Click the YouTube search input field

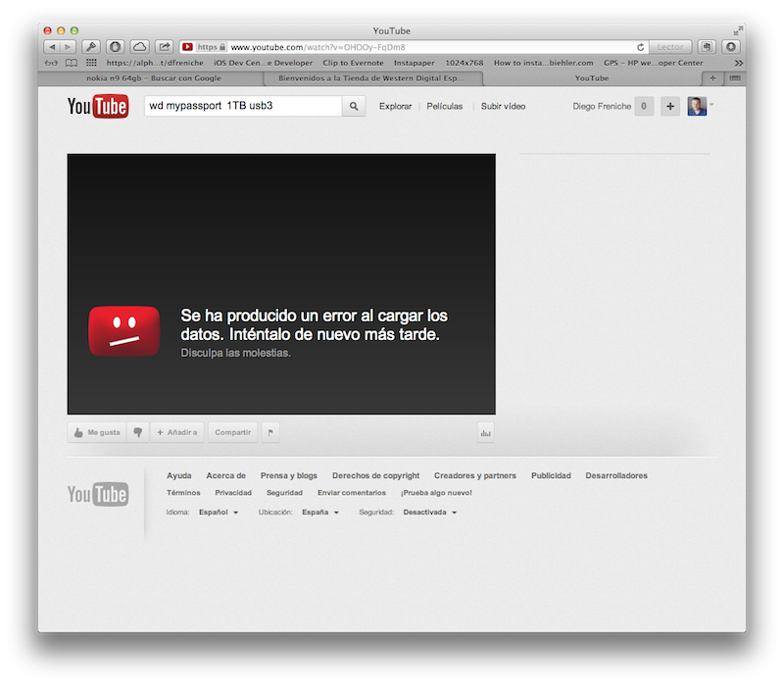point(241,106)
